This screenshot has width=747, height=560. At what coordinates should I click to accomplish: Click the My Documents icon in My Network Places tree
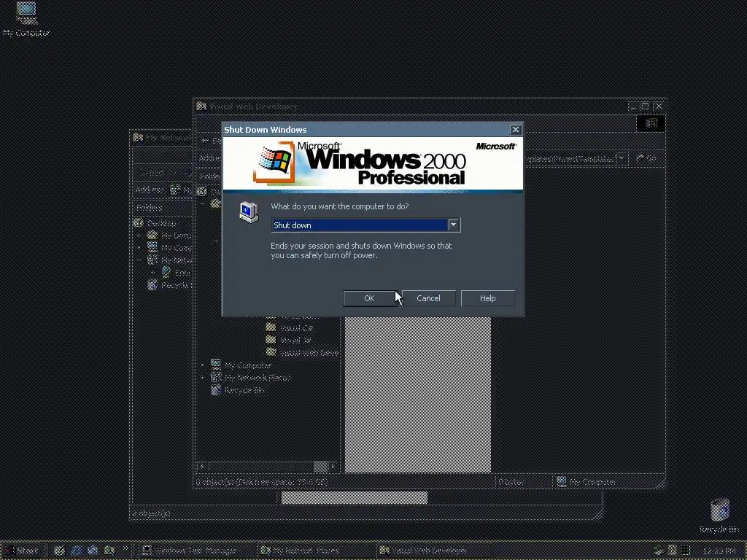point(152,236)
